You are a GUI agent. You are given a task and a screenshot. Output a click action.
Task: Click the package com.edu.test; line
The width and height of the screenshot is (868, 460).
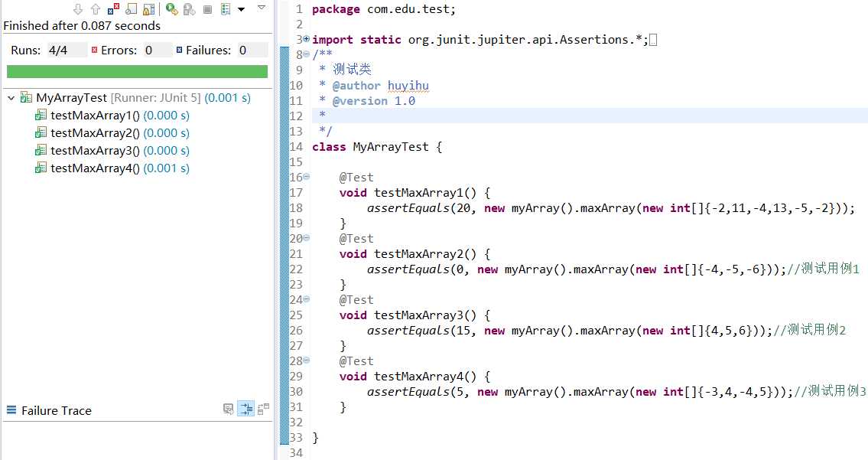point(384,9)
